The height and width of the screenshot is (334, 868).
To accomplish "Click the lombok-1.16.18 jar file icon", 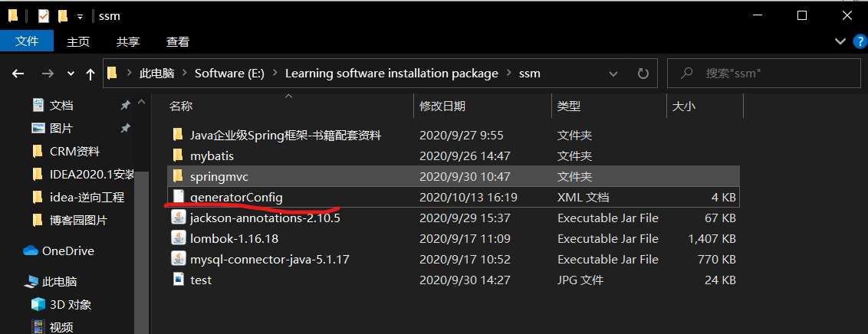I will click(x=178, y=238).
